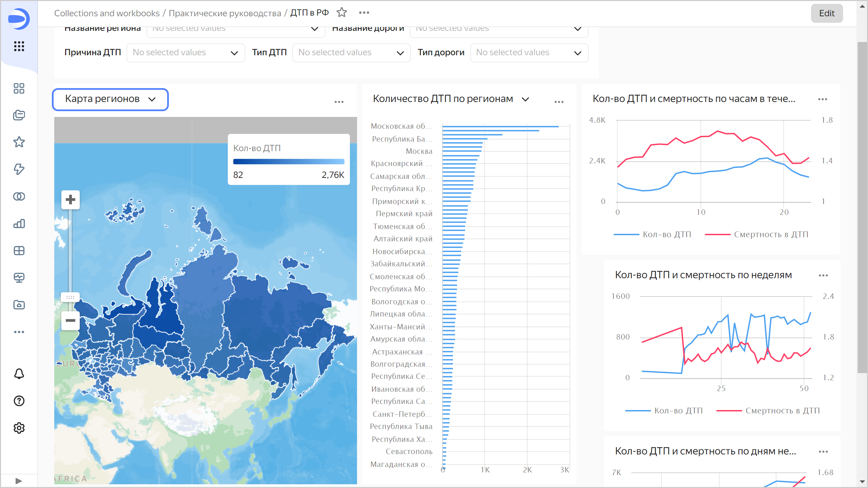The image size is (868, 488).
Task: Toggle Смертность в ДТП legend in hourly chart
Action: (771, 235)
